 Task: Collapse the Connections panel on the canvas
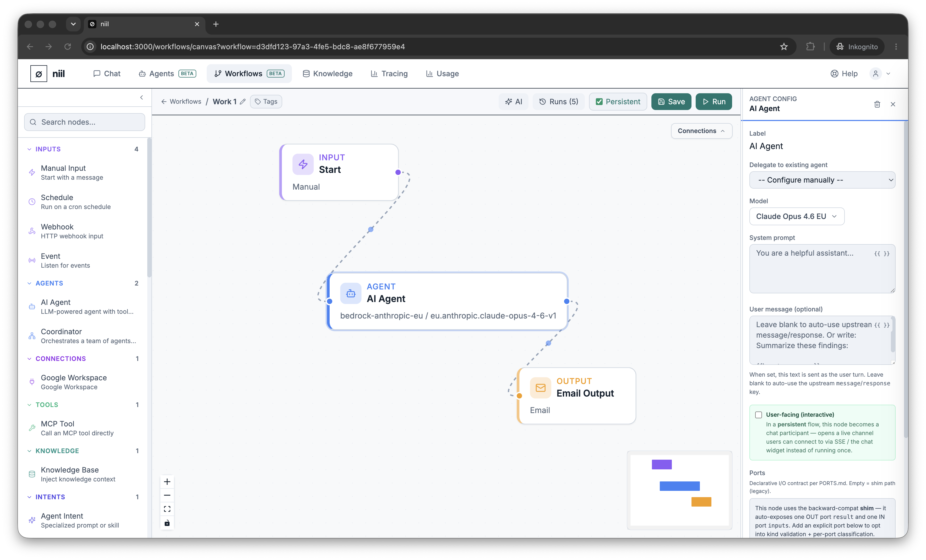tap(701, 131)
